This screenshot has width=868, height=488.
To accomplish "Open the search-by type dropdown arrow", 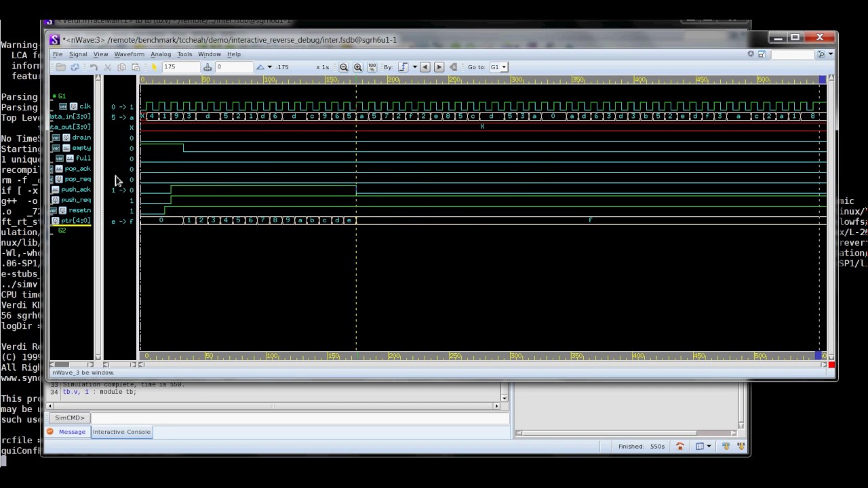I will (414, 67).
